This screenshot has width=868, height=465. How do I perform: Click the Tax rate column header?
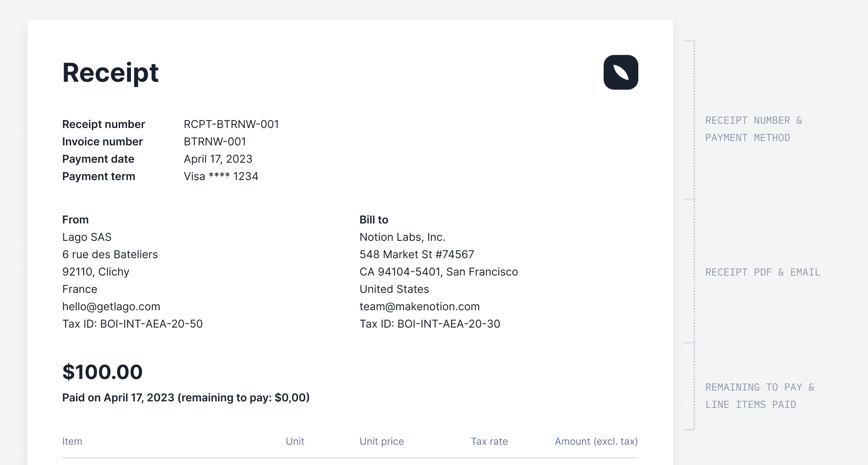(x=489, y=441)
